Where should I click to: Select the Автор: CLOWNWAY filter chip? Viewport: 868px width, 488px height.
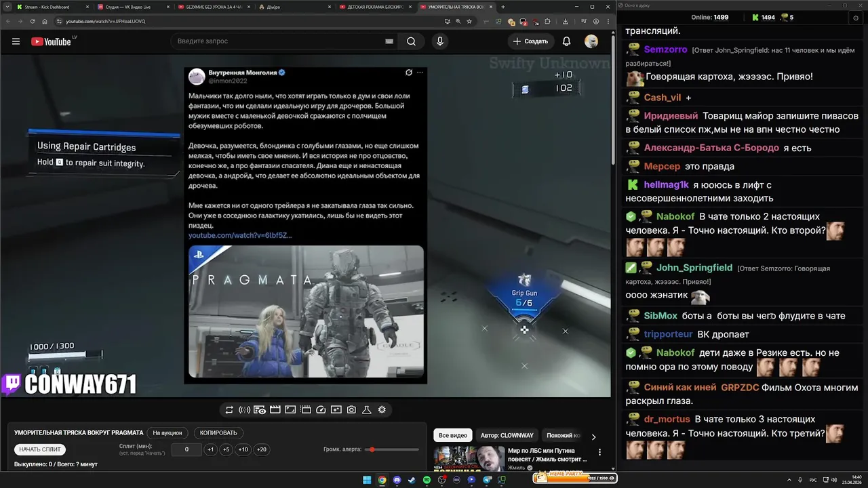[x=507, y=435]
